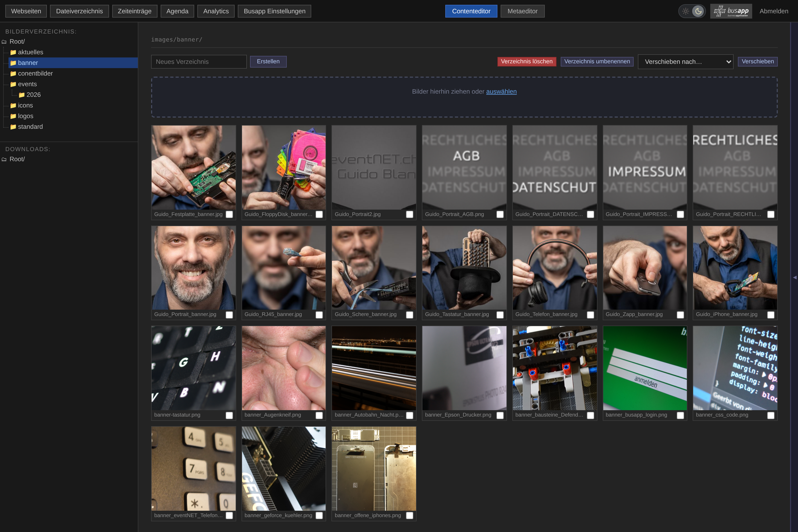Switch to the Metaeditor tab
This screenshot has width=798, height=532.
pos(522,11)
